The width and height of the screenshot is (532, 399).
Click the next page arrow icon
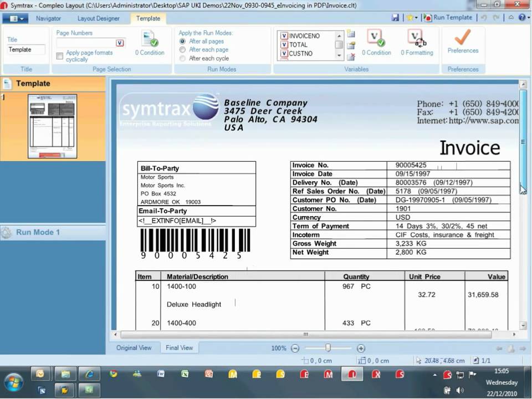(523, 349)
